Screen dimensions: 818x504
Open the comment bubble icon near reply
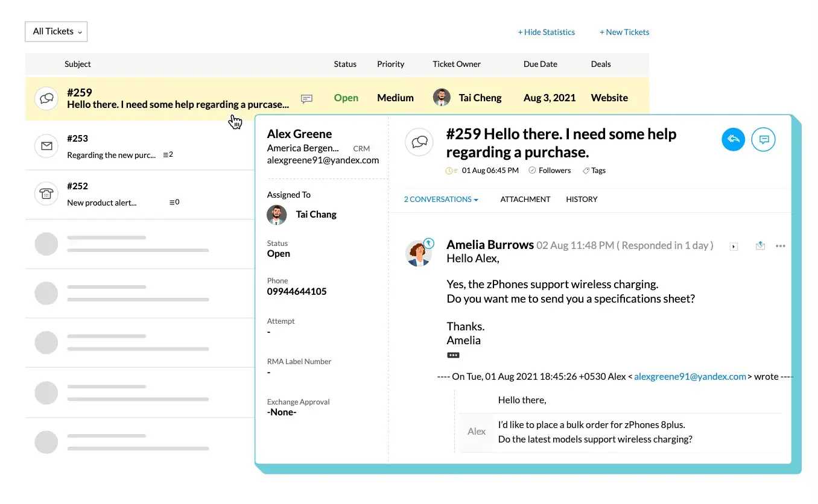tap(764, 139)
